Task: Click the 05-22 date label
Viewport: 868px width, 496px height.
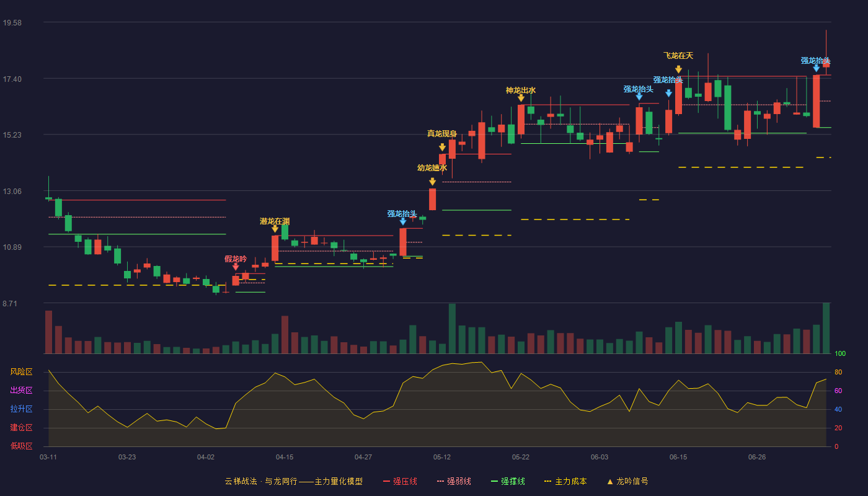Action: coord(521,457)
